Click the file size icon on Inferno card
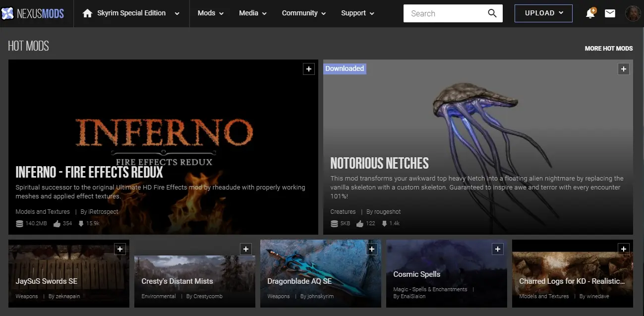This screenshot has height=316, width=644. point(19,224)
